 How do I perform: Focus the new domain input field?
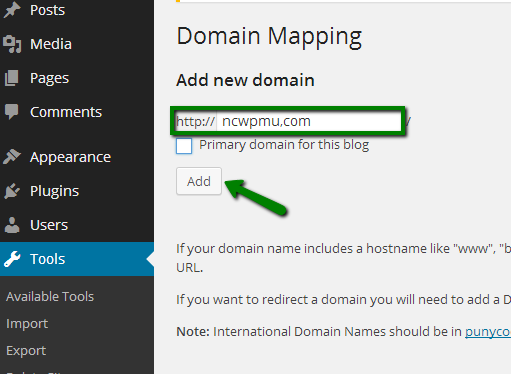[309, 121]
